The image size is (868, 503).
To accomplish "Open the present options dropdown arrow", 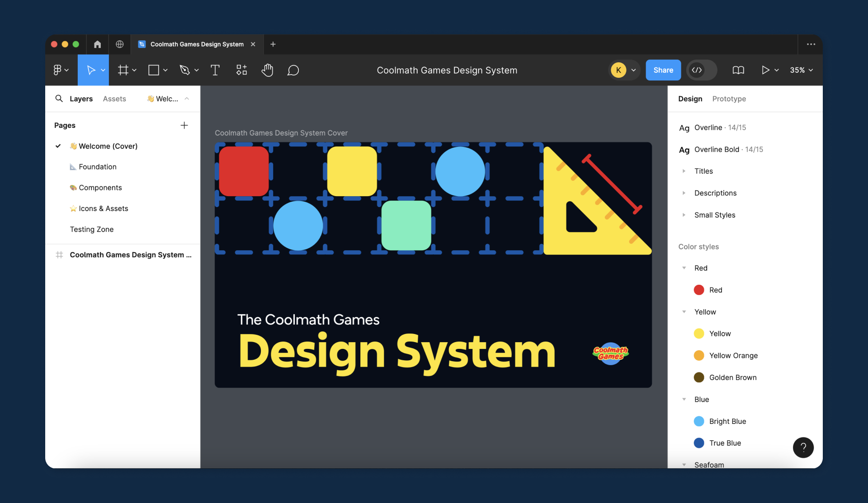I will click(x=777, y=70).
